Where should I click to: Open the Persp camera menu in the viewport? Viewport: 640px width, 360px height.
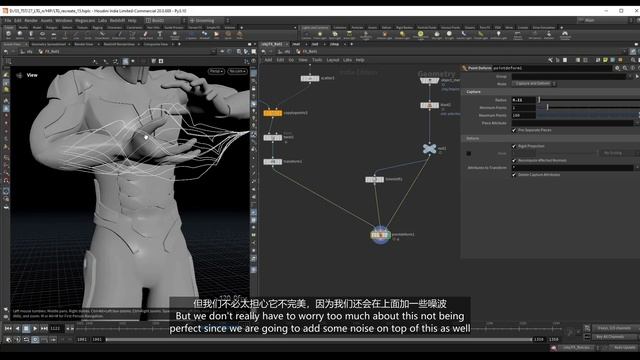pyautogui.click(x=216, y=71)
